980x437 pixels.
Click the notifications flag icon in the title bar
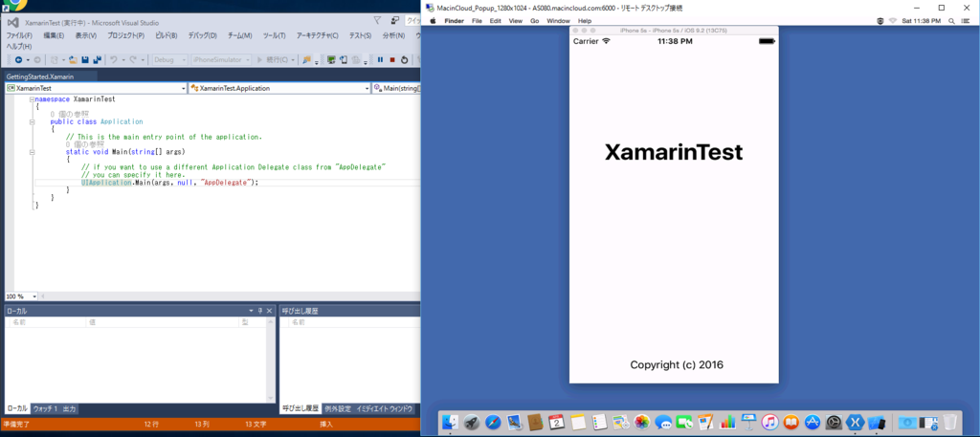(377, 21)
